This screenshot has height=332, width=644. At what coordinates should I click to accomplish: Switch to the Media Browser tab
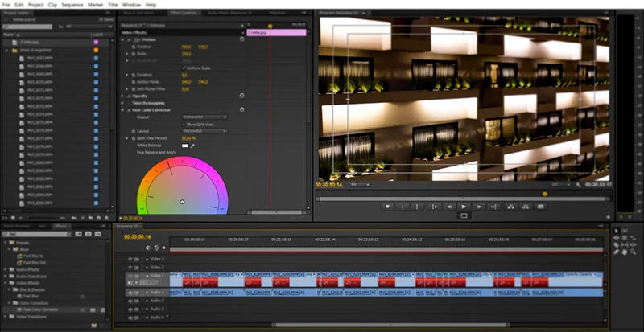(x=17, y=226)
